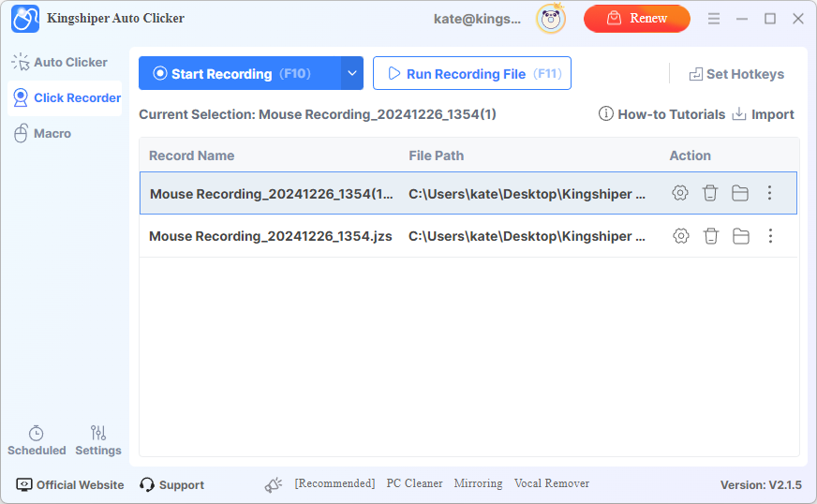Open the Official Website link
817x504 pixels.
tap(70, 484)
